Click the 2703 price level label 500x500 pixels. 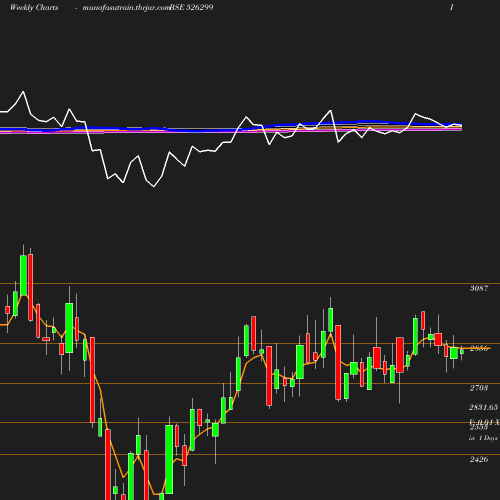(x=479, y=388)
